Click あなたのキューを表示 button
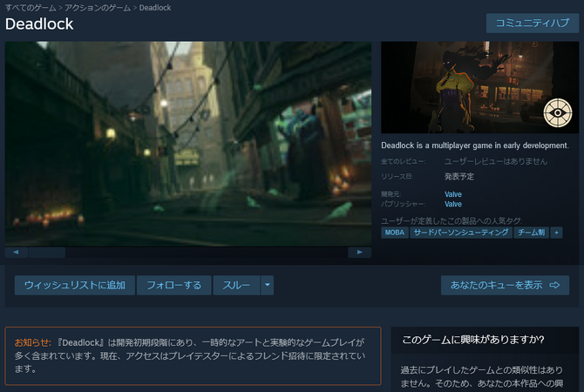Screen dimensions: 584x392 tap(505, 285)
